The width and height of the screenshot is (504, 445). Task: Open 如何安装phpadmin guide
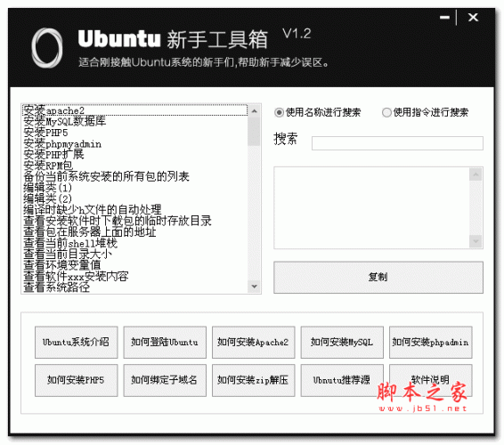click(431, 342)
